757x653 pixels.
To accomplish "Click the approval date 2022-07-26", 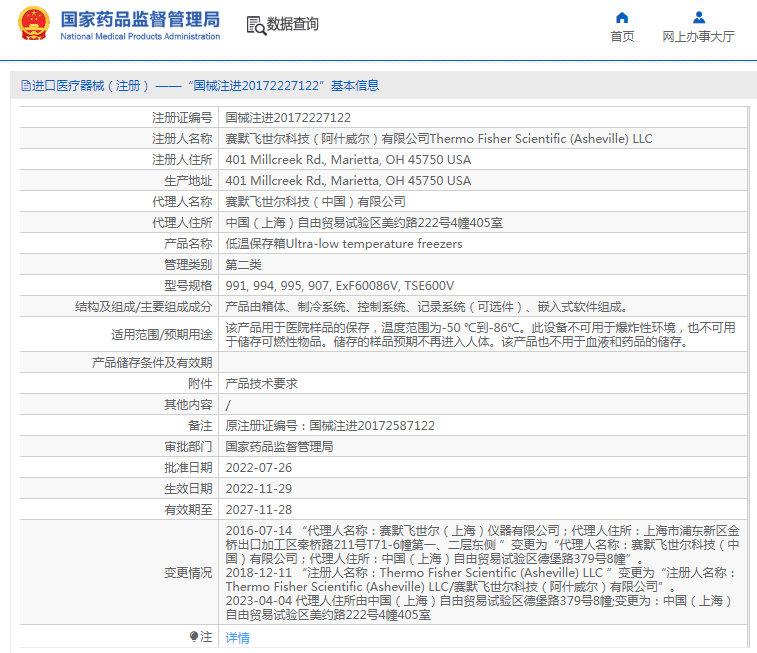I will pos(258,467).
